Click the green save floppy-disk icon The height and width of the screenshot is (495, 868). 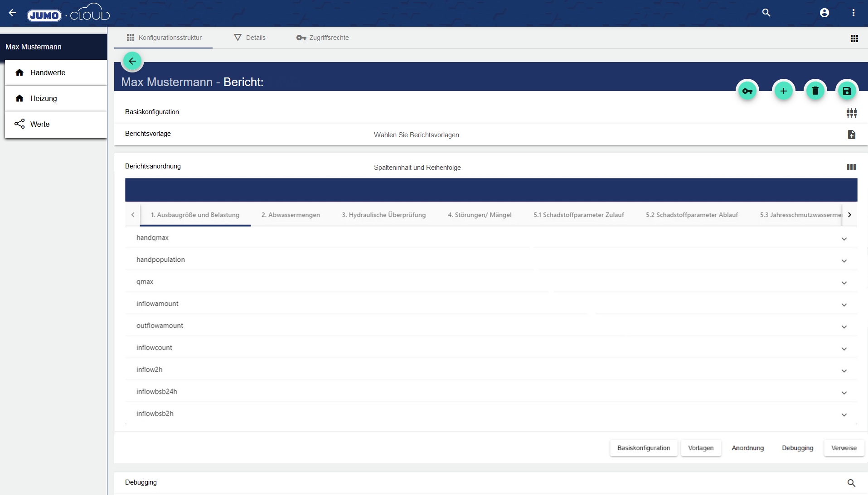coord(847,91)
